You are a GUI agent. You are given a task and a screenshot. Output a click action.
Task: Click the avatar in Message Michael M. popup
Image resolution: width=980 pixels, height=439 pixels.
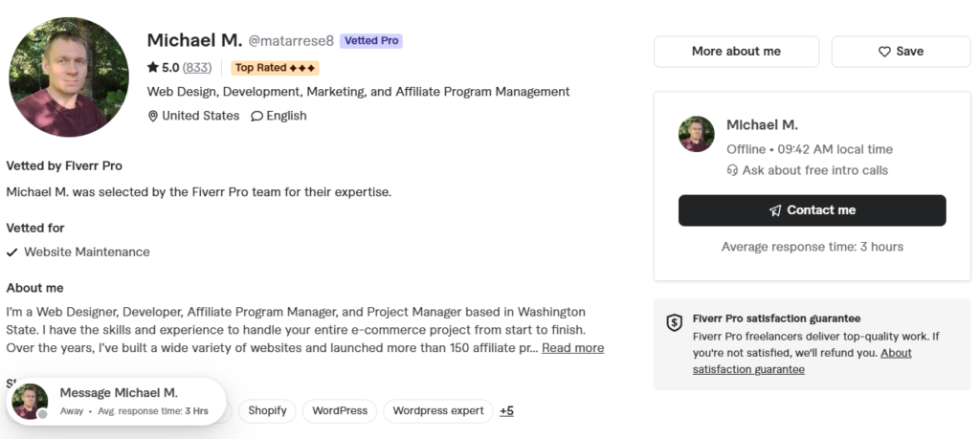[x=30, y=402]
